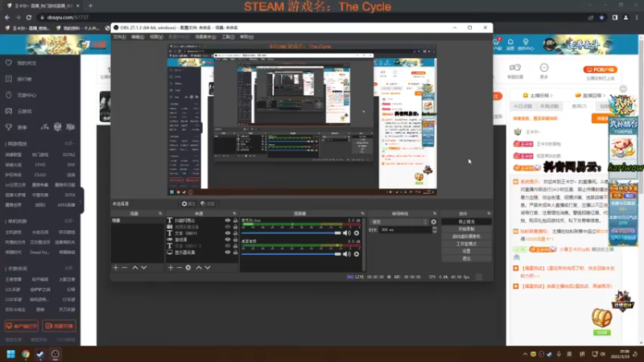Open OBS 编辑(E) menu
644x362 pixels.
138,37
